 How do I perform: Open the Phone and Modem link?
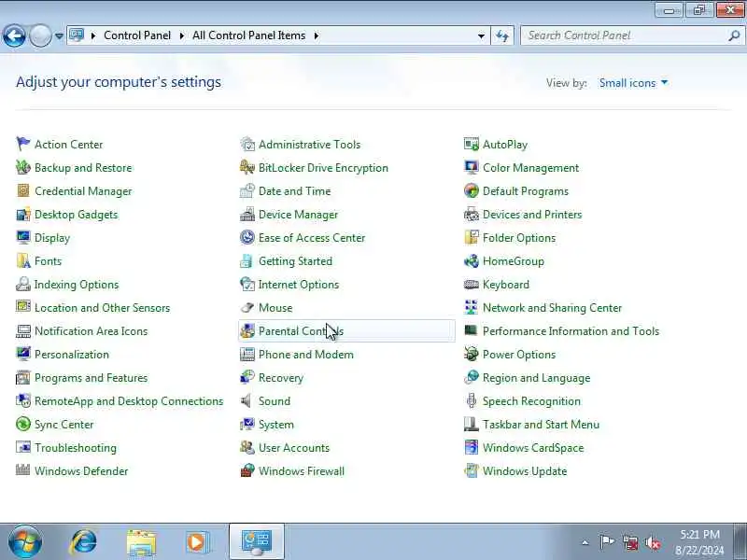[x=306, y=355]
